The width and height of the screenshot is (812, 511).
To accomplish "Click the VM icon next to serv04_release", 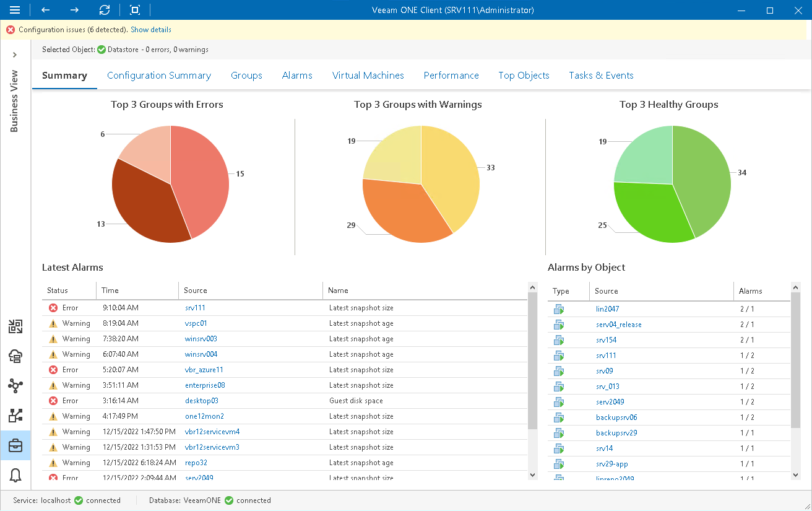I will 559,325.
